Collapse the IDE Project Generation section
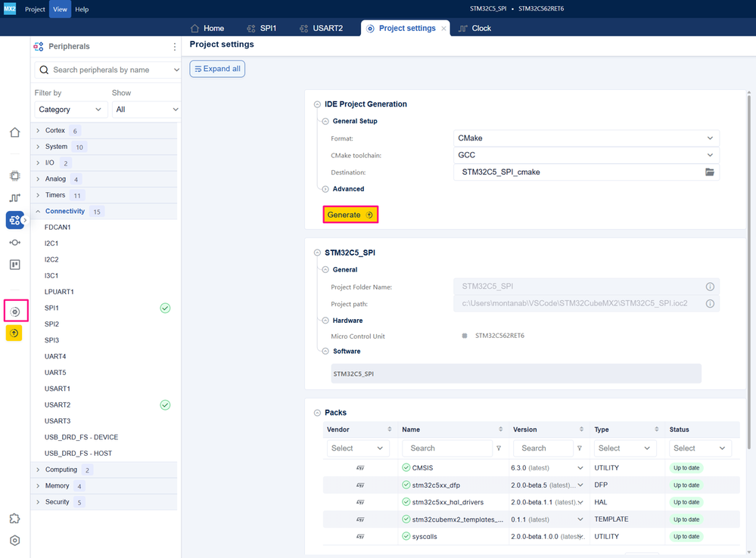Viewport: 756px width, 558px height. (x=317, y=104)
